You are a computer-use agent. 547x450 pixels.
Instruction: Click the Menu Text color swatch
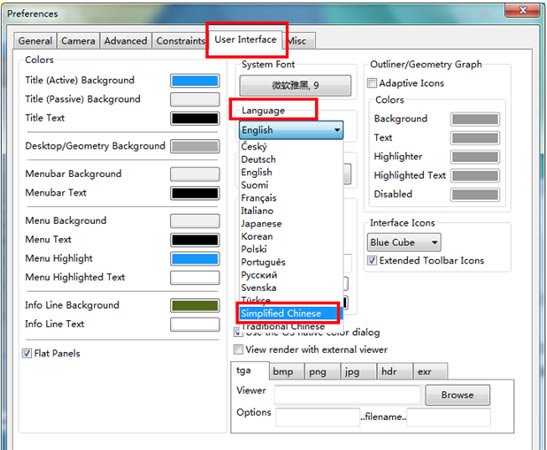[x=195, y=240]
